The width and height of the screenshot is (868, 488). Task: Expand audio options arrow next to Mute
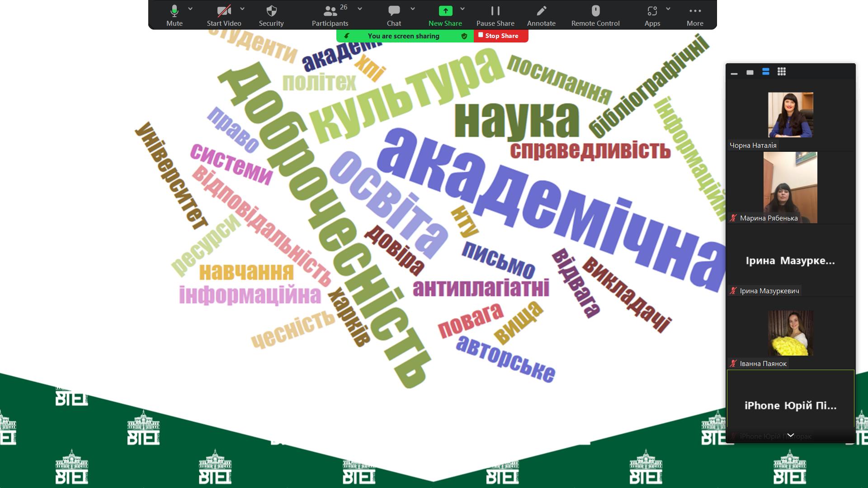point(190,9)
